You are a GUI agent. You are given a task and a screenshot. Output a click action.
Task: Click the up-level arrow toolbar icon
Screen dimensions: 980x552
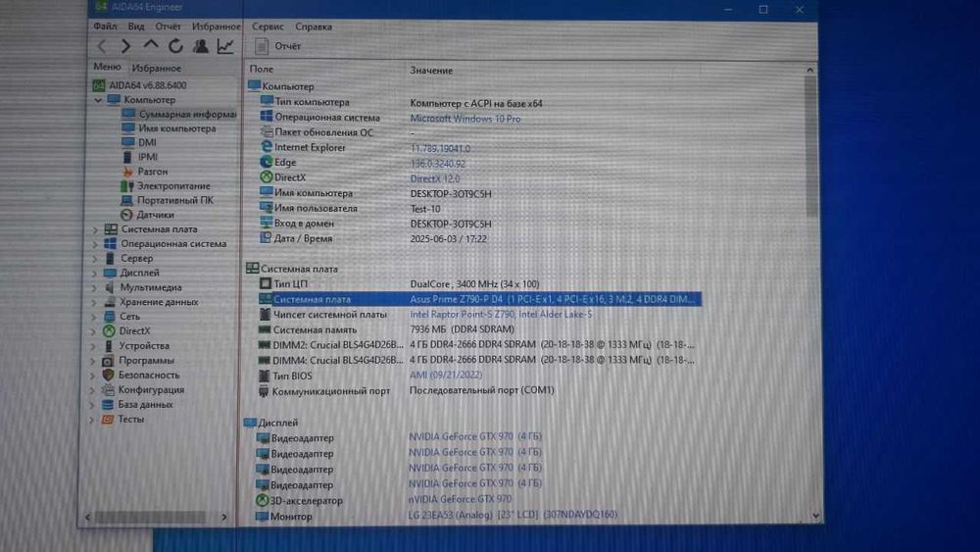[x=151, y=45]
